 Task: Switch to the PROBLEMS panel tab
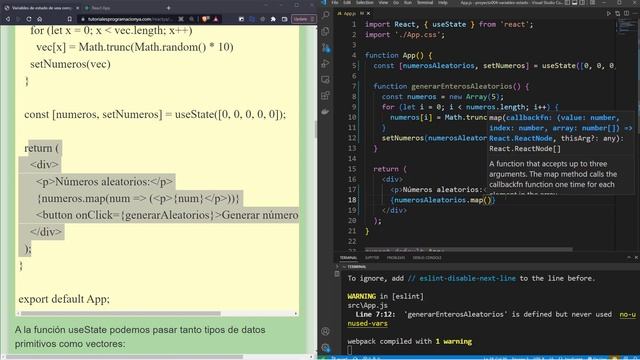(396, 258)
